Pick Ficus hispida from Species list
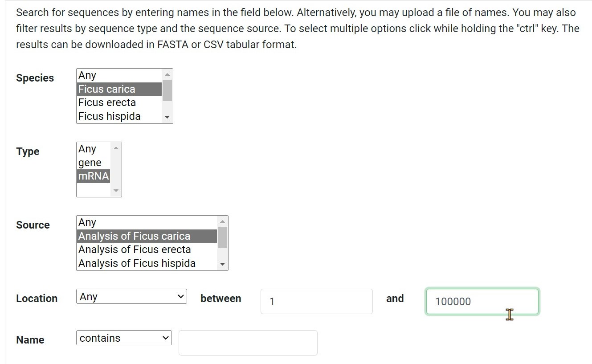This screenshot has width=592, height=364. click(118, 116)
